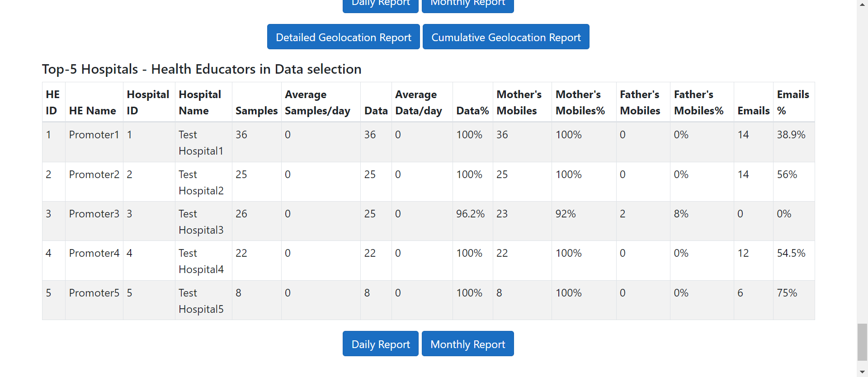Click the Monthly Report button below the table
868x377 pixels.
[x=467, y=344]
